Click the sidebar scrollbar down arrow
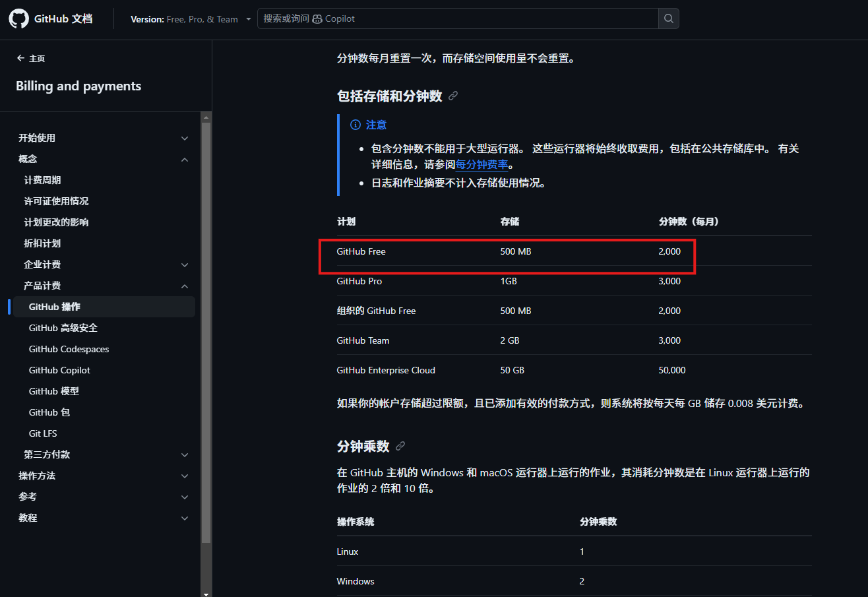 (x=206, y=593)
